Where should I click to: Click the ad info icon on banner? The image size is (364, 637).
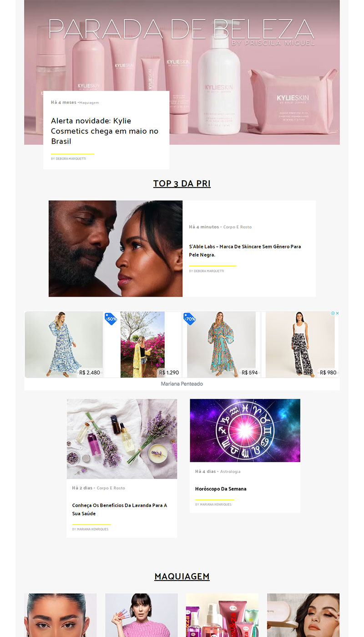coord(333,313)
